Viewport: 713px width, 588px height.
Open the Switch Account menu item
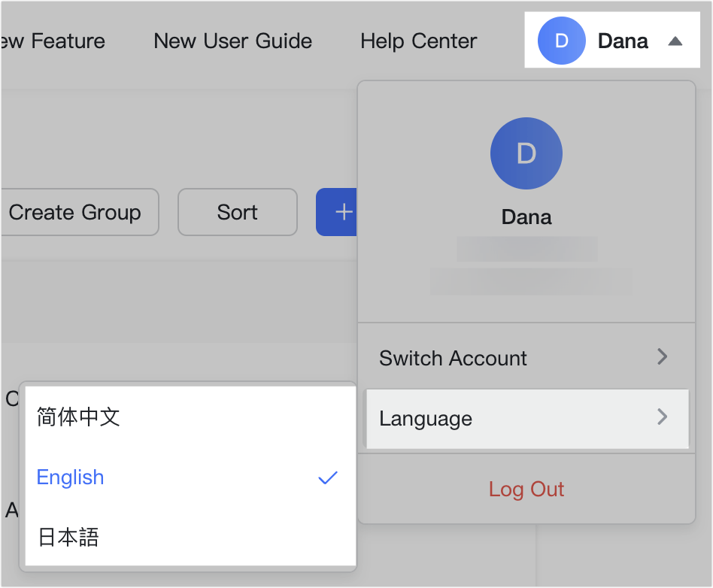coord(453,358)
